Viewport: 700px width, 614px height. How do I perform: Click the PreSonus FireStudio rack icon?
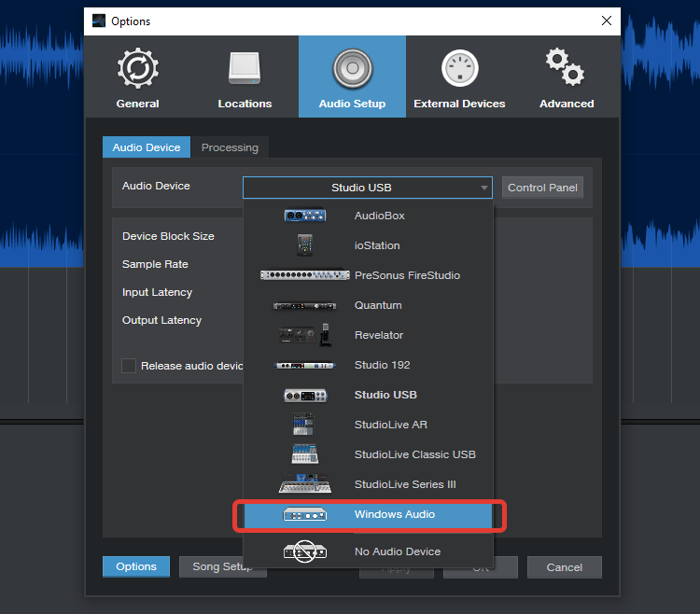point(305,275)
